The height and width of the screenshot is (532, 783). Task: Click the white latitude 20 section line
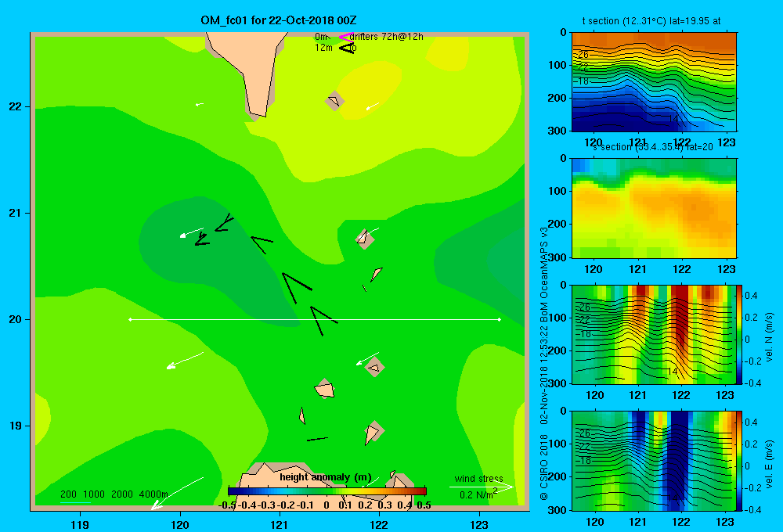click(315, 319)
